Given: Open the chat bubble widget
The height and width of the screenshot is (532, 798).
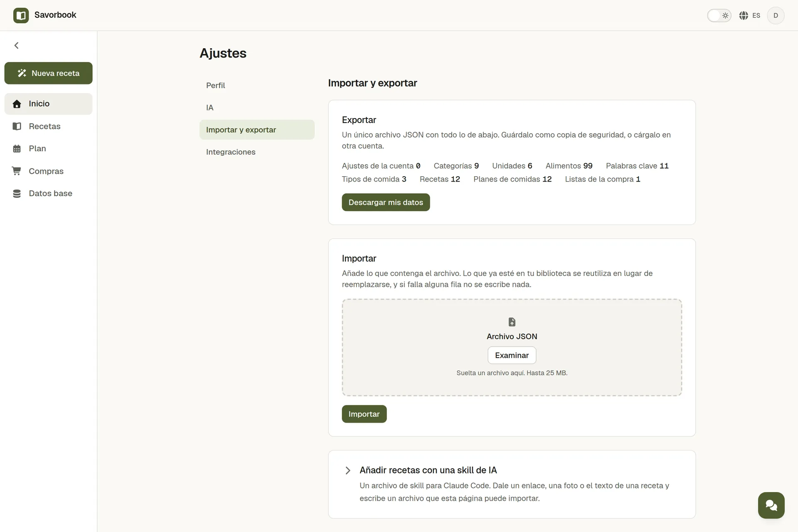Looking at the screenshot, I should tap(771, 505).
